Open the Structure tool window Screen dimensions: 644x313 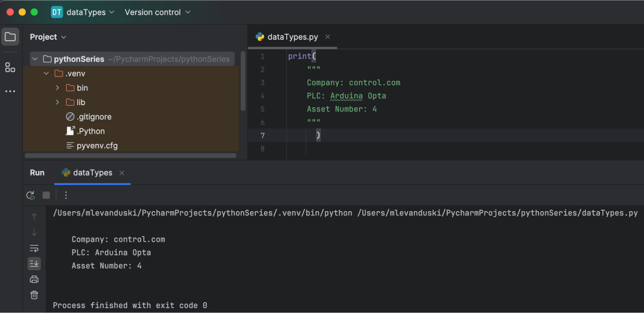coord(10,68)
